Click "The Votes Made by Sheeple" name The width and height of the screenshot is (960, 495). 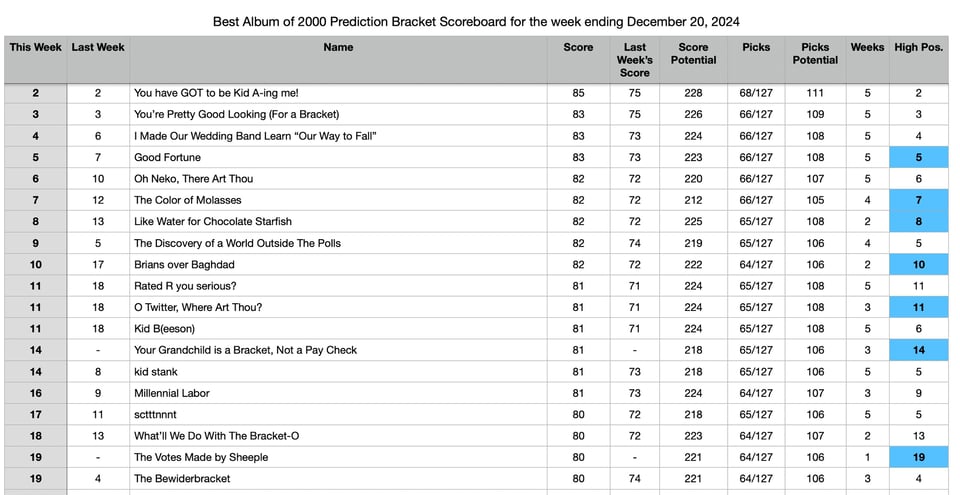coord(201,457)
